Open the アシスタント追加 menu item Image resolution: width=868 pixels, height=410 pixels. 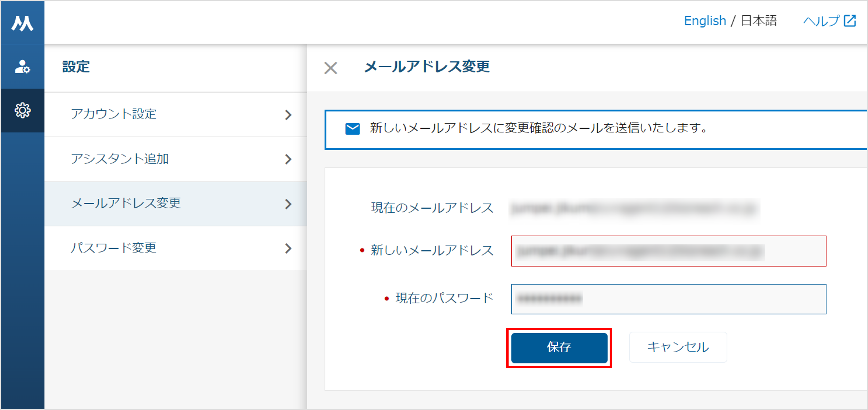click(x=175, y=159)
